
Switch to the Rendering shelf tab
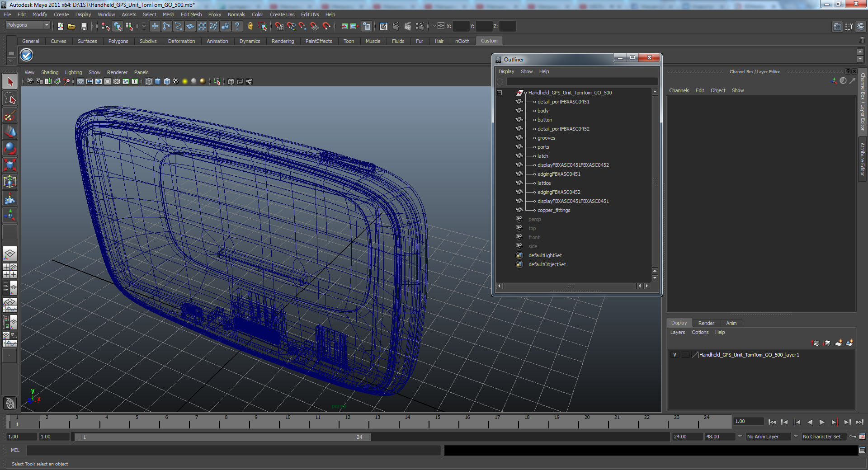283,41
